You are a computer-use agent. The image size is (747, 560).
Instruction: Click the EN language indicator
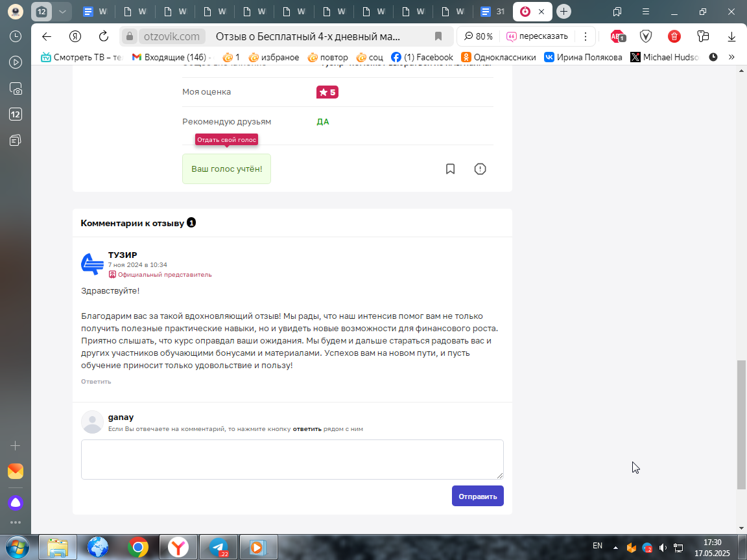(x=597, y=546)
